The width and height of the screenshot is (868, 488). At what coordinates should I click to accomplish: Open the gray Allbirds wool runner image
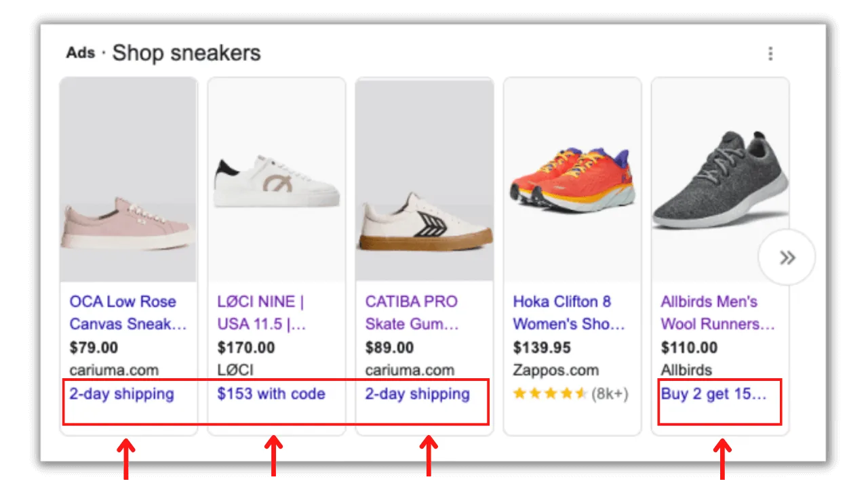click(720, 180)
